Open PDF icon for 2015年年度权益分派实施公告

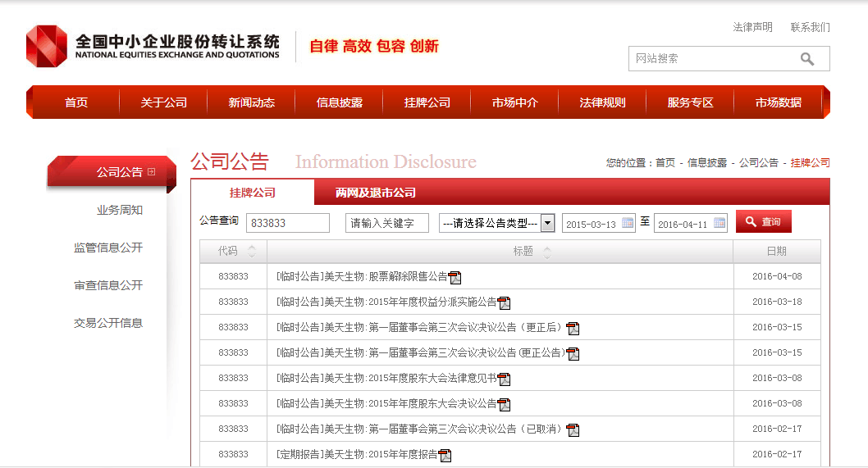pyautogui.click(x=504, y=303)
